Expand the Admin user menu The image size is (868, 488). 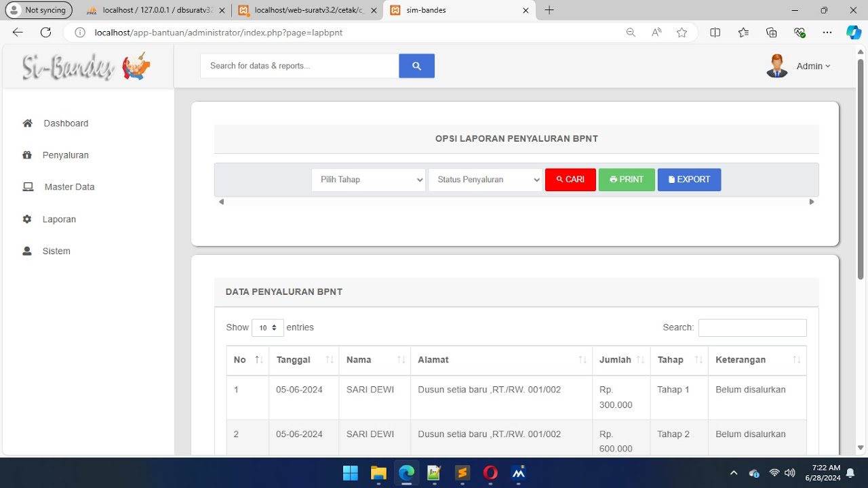point(813,66)
